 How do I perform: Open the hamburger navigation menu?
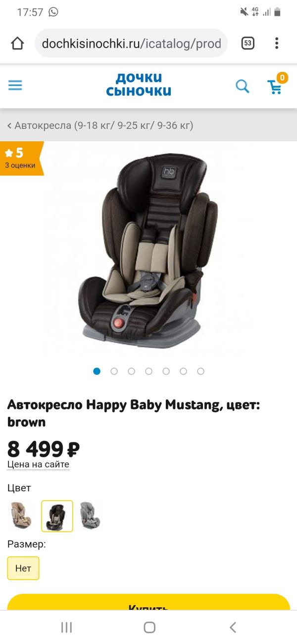coord(15,86)
